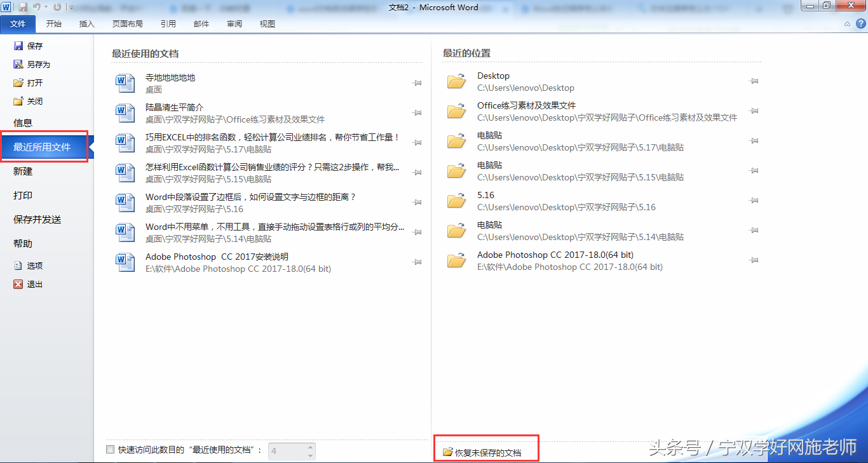Open 选项 (Options) from the sidebar
The width and height of the screenshot is (868, 463).
(x=29, y=265)
